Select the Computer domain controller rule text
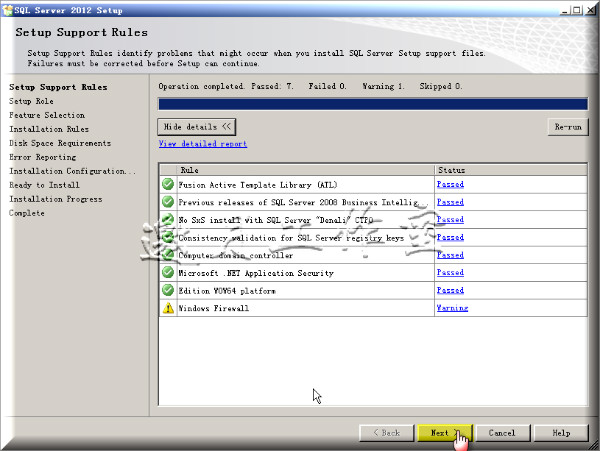The height and width of the screenshot is (451, 600). click(x=236, y=256)
